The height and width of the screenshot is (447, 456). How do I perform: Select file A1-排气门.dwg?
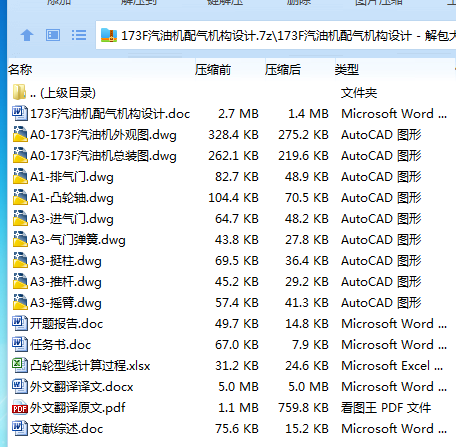[72, 177]
